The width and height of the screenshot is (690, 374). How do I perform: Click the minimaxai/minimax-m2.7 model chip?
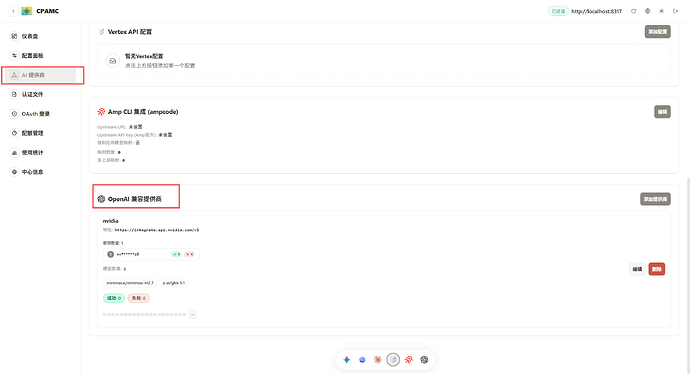click(130, 282)
